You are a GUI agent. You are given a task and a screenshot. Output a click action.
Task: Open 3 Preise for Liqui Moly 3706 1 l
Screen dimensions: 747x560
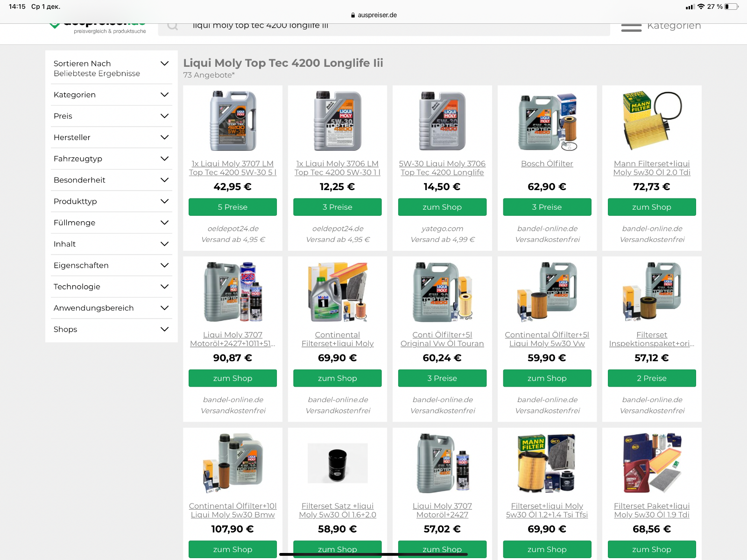(x=338, y=207)
